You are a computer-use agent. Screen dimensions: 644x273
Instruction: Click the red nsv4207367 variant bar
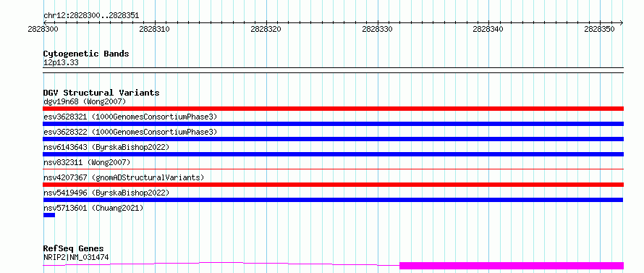coord(333,185)
